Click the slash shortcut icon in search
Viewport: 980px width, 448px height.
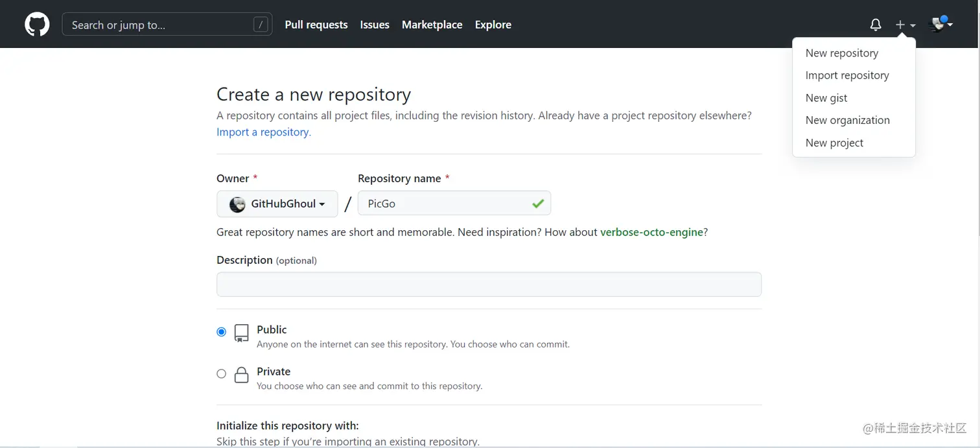(x=261, y=25)
